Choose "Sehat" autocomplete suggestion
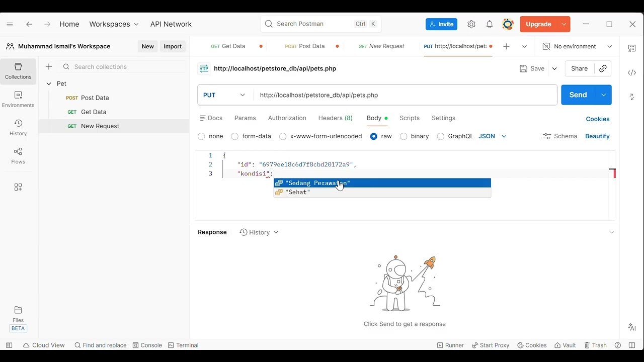644x362 pixels. (382, 192)
